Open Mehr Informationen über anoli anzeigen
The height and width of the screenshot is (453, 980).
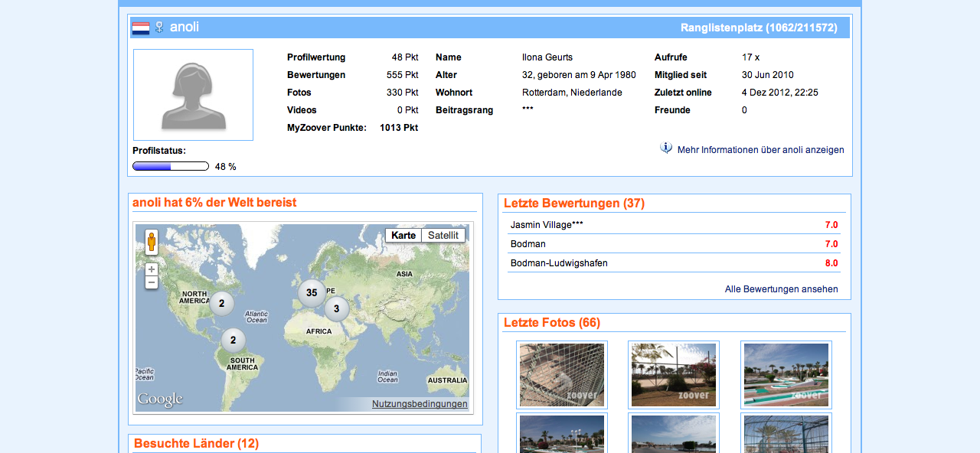(x=760, y=150)
